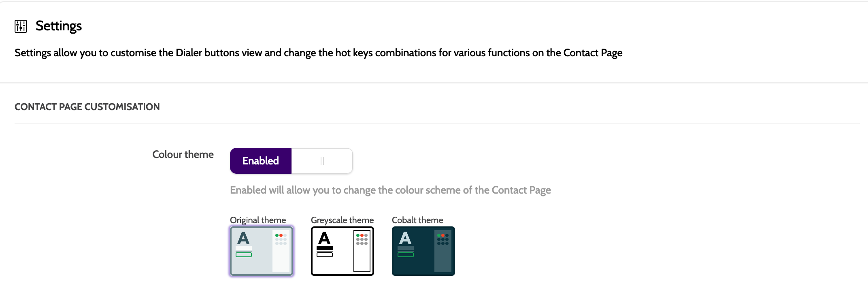Viewport: 868px width, 307px height.
Task: Click the Settings sliders icon
Action: coord(21,26)
